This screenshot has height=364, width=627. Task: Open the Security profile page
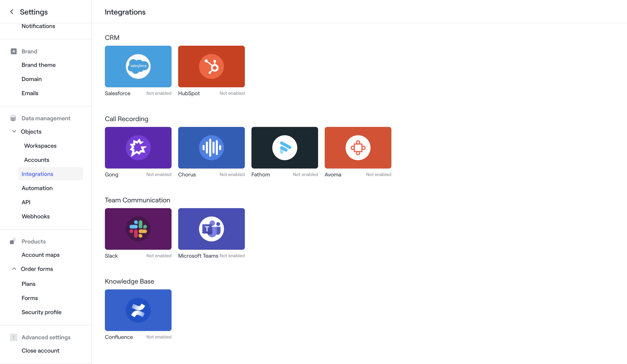(42, 312)
